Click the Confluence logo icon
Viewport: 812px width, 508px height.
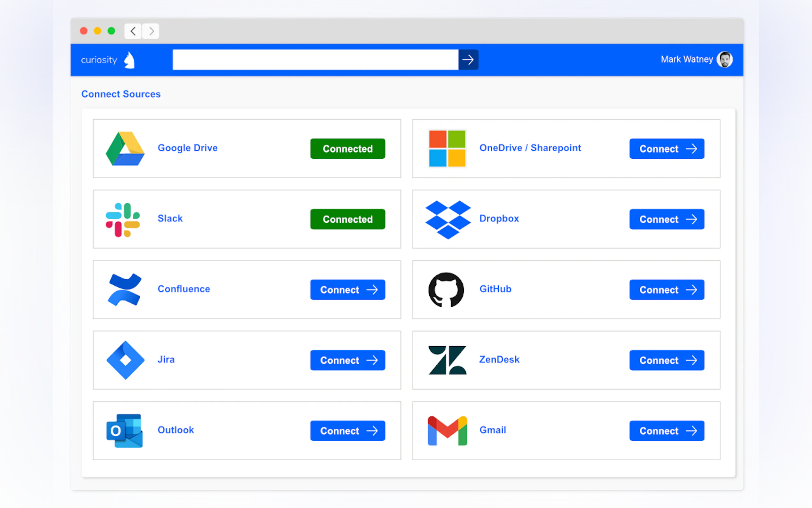click(124, 290)
